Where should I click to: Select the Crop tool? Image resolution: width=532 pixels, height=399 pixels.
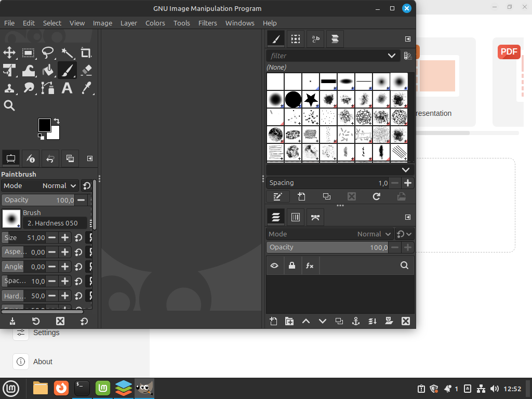click(86, 52)
